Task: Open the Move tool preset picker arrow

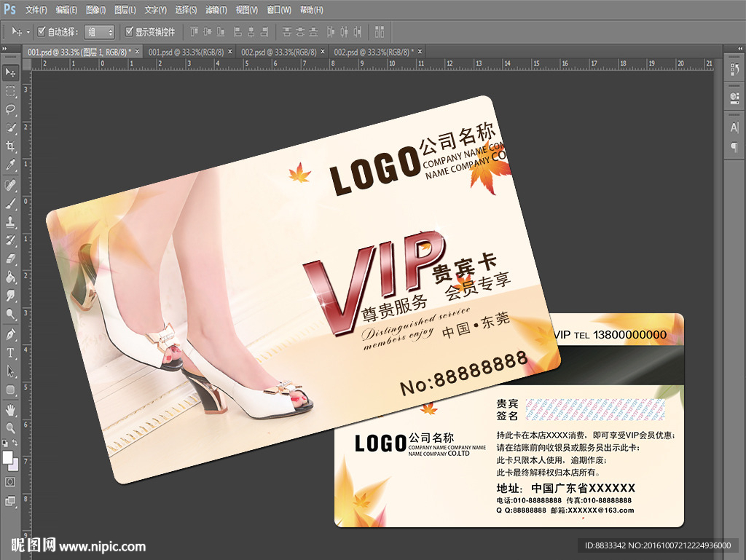Action: 28,32
